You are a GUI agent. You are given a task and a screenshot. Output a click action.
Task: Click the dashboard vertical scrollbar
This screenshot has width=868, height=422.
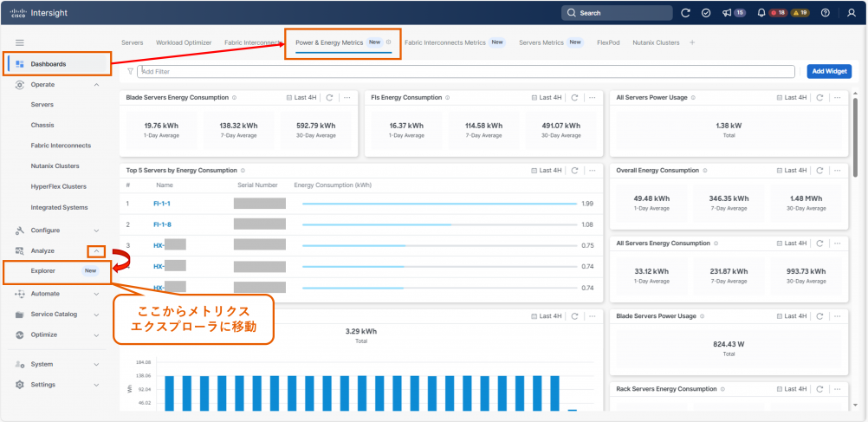coord(857,139)
